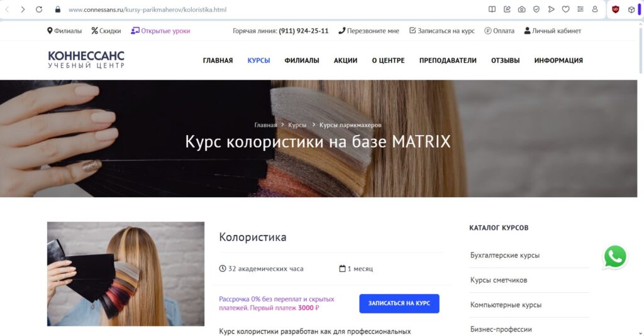Viewport: 644px width, 336px height.
Task: Click the Записаться на курс blue button
Action: pyautogui.click(x=399, y=303)
